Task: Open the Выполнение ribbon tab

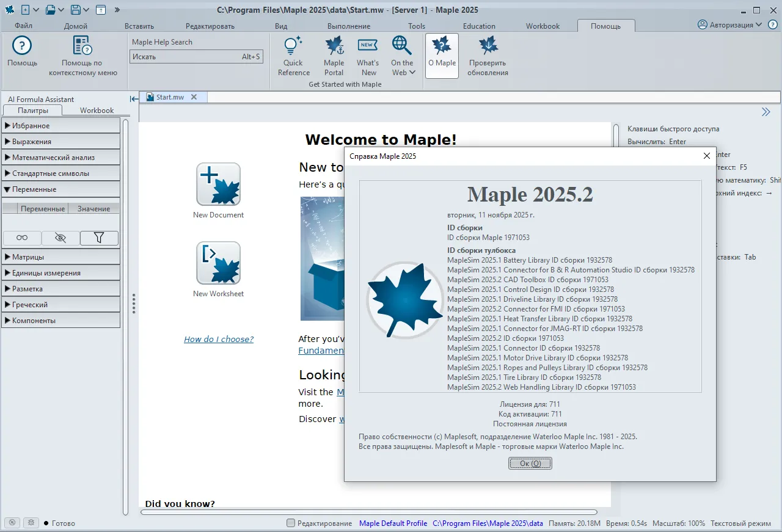Action: coord(349,26)
